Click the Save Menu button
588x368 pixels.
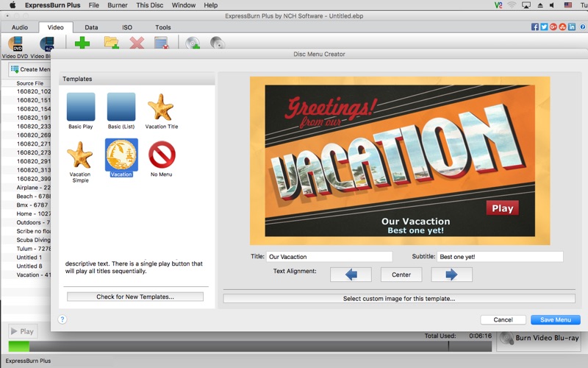(x=556, y=319)
